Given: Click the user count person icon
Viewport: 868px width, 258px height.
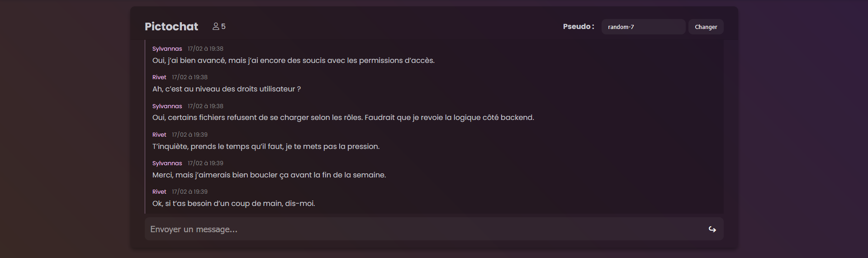Looking at the screenshot, I should click(216, 26).
